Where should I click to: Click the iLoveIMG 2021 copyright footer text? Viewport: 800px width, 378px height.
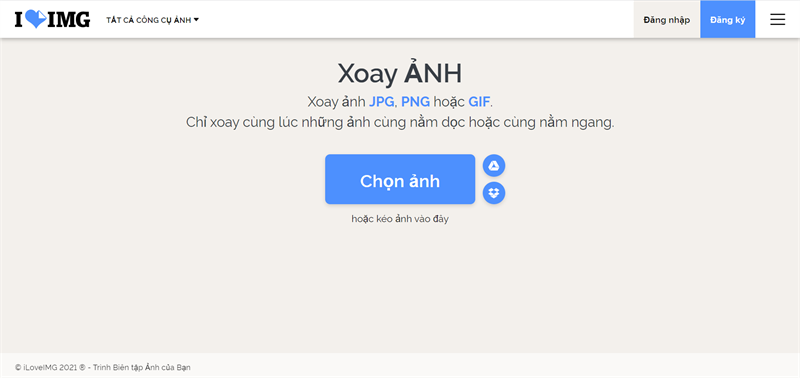click(103, 367)
